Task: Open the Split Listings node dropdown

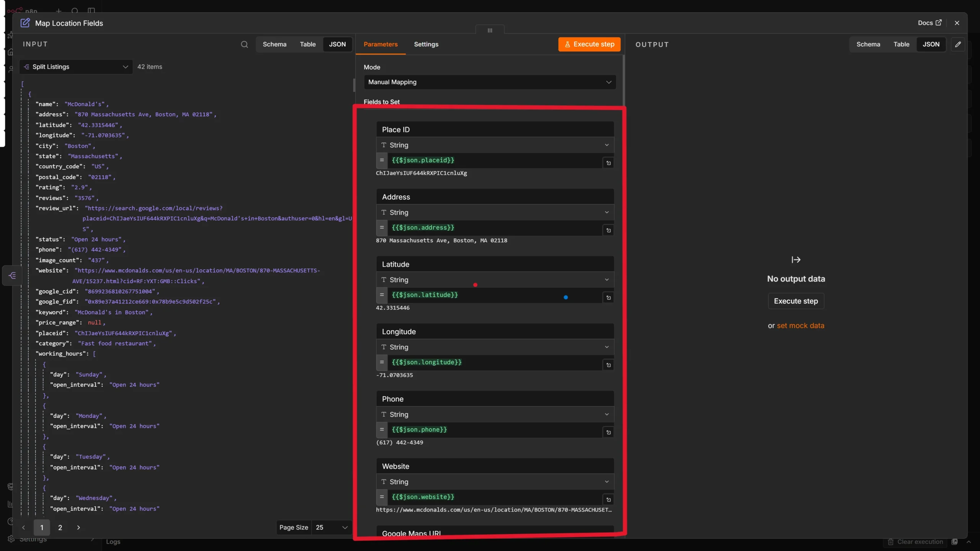Action: [x=76, y=67]
